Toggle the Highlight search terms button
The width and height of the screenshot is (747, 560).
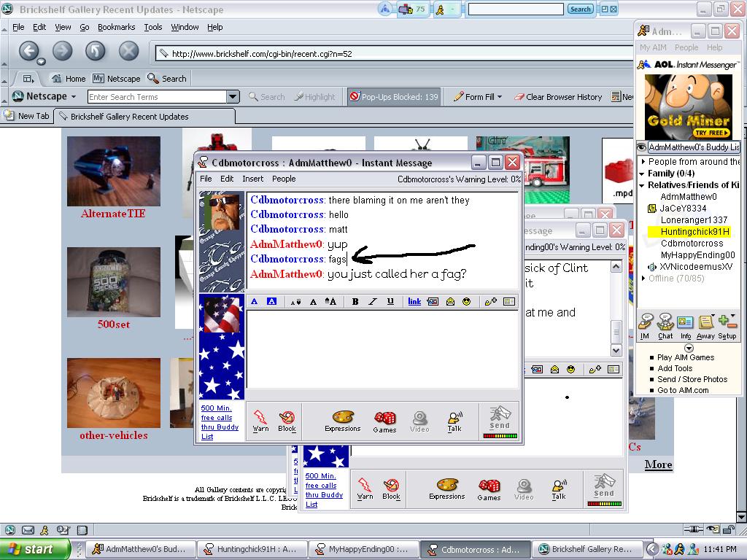point(314,97)
